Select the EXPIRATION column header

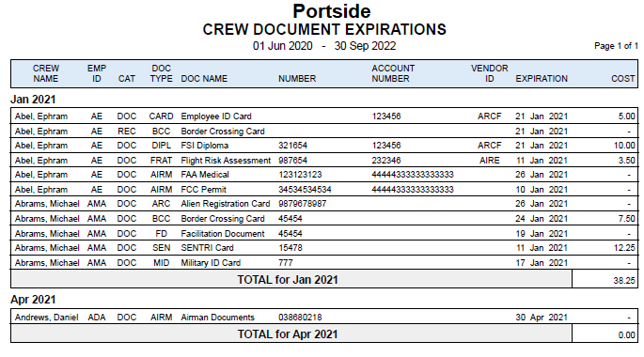tap(542, 78)
